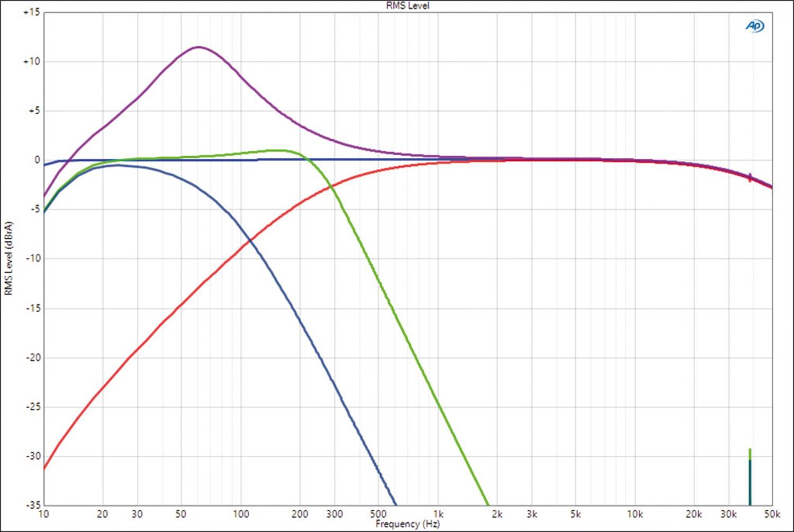Click the Frequency (Hz) axis label
794x532 pixels.
408,524
